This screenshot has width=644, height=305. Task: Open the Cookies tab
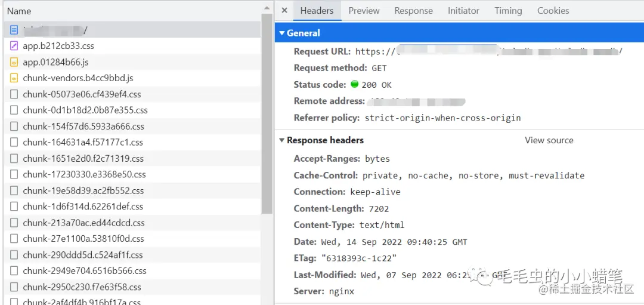coord(553,11)
